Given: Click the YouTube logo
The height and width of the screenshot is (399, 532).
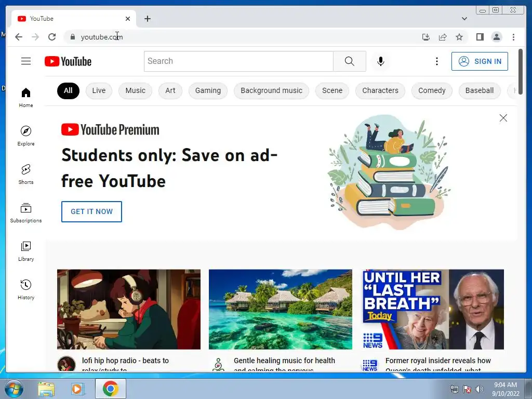Looking at the screenshot, I should coord(68,61).
